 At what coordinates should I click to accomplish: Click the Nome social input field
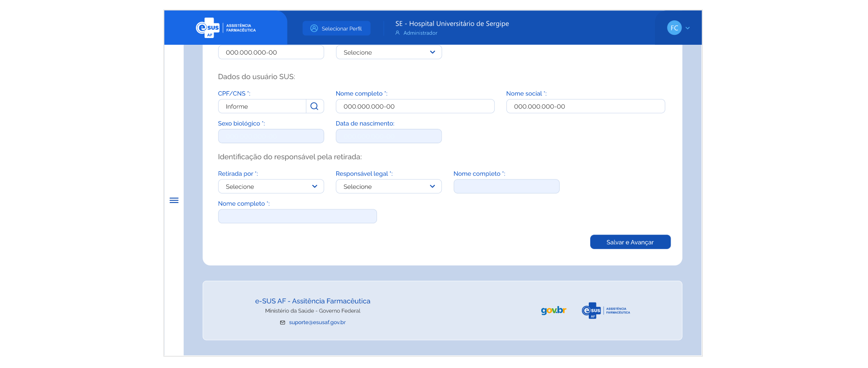tap(585, 106)
